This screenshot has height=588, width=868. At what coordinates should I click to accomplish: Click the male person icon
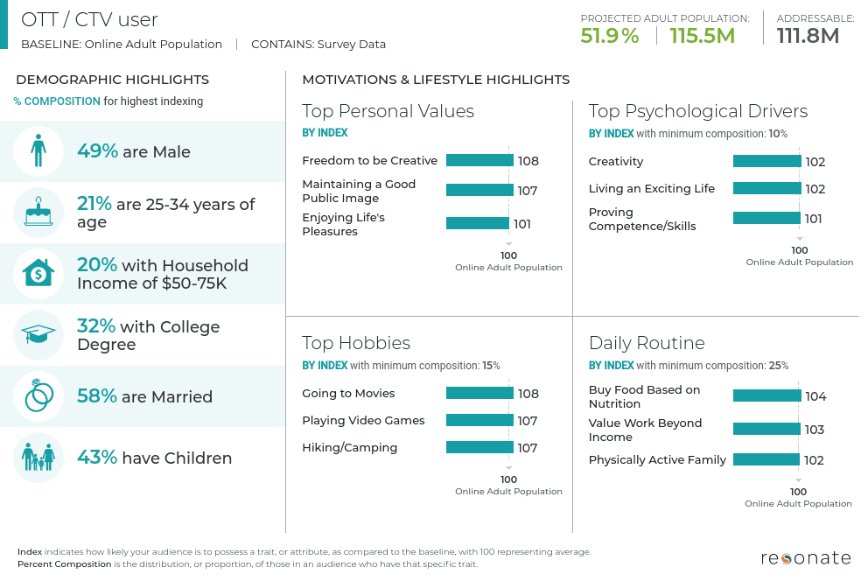(38, 151)
